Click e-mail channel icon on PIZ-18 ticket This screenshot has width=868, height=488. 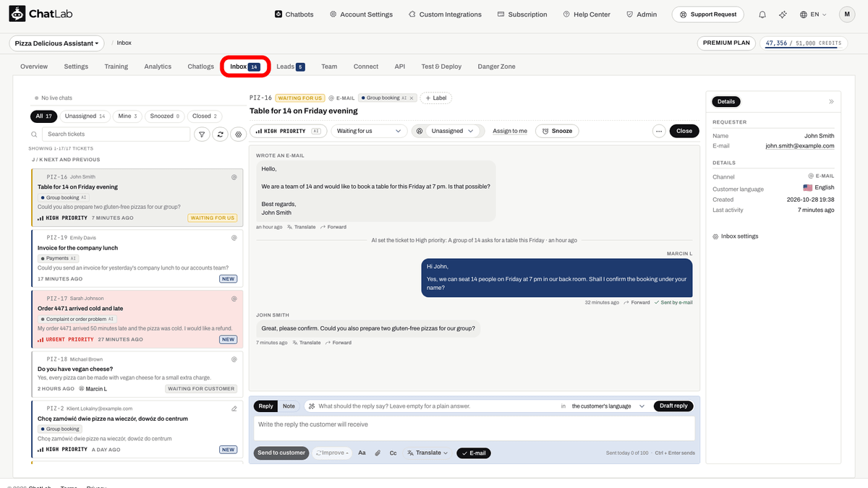tap(234, 359)
